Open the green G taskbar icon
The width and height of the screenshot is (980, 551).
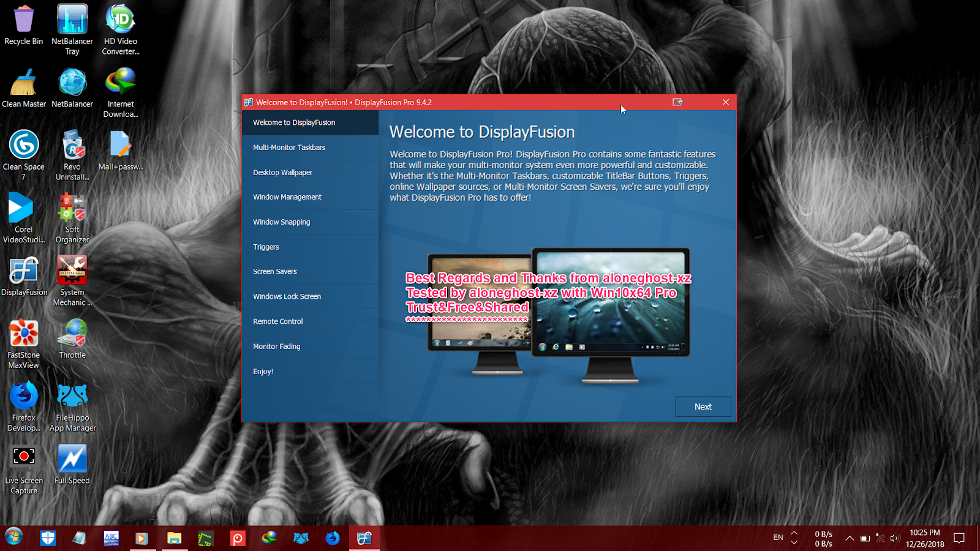[206, 538]
